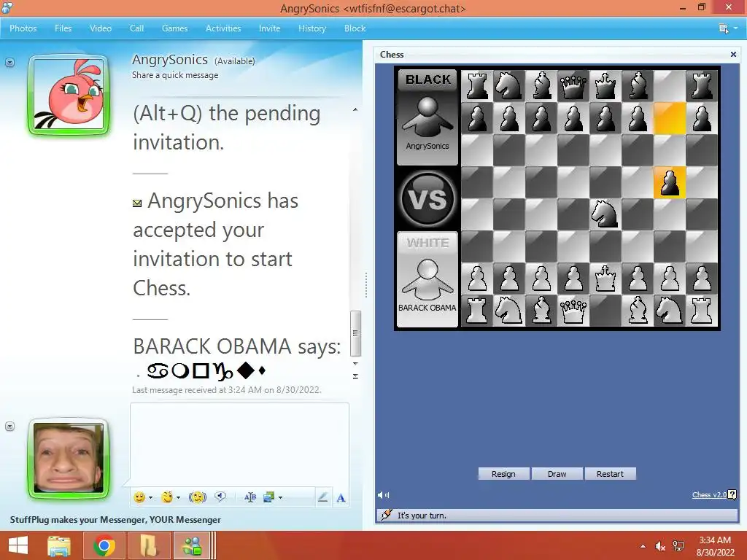The height and width of the screenshot is (560, 747).
Task: Open the Chess v2.0 link
Action: pos(709,495)
